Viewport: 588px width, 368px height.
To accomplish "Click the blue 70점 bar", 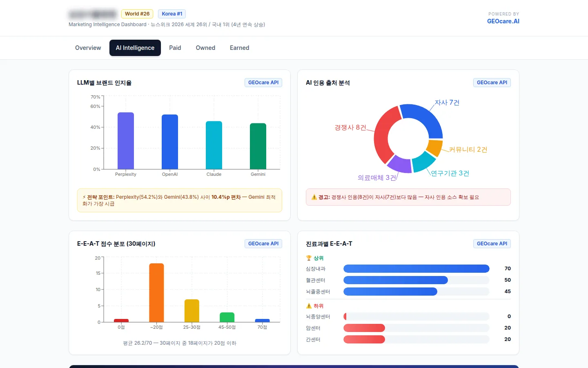I will point(262,321).
